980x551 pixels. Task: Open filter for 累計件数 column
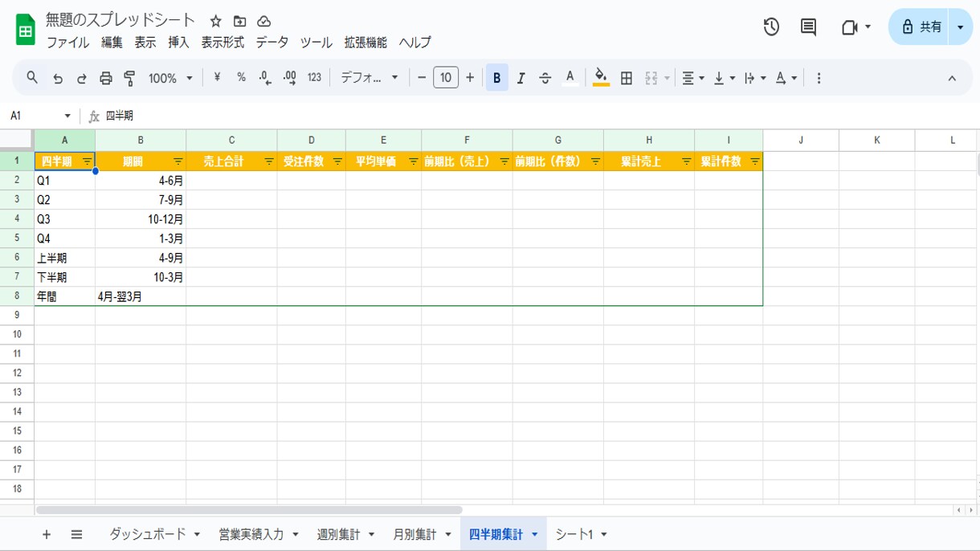tap(755, 161)
